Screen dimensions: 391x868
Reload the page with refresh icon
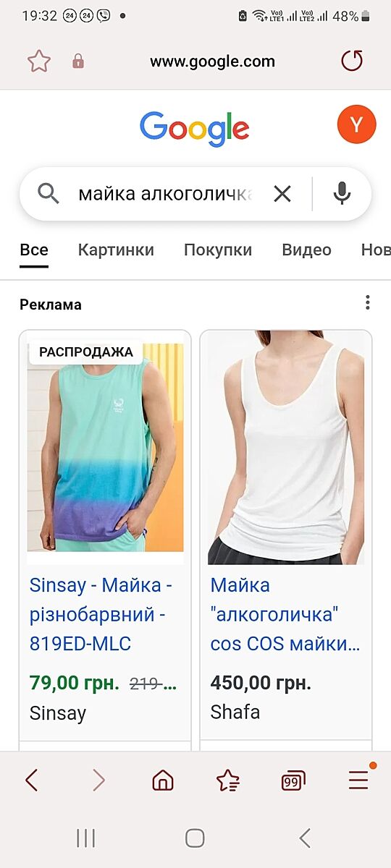click(352, 61)
